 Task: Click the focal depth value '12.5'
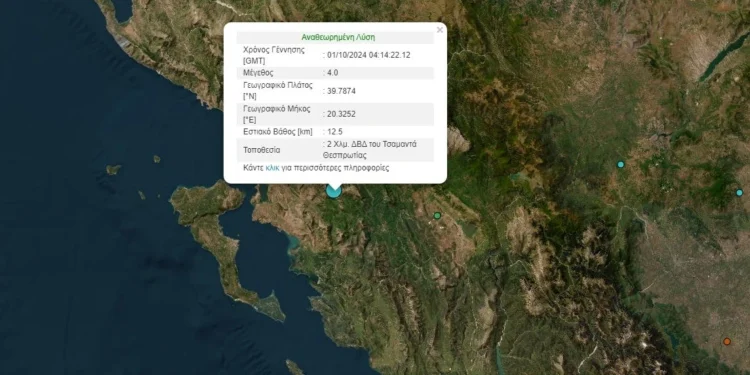point(334,132)
